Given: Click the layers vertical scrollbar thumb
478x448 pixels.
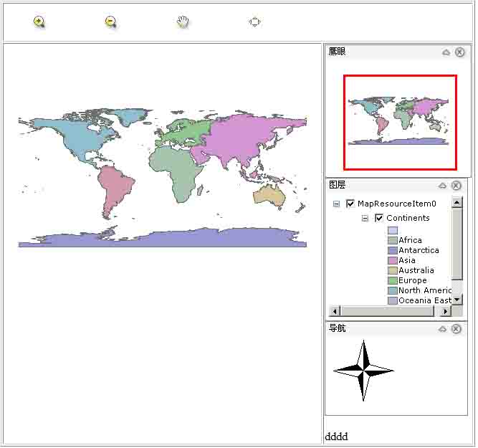Looking at the screenshot, I should pyautogui.click(x=457, y=244).
